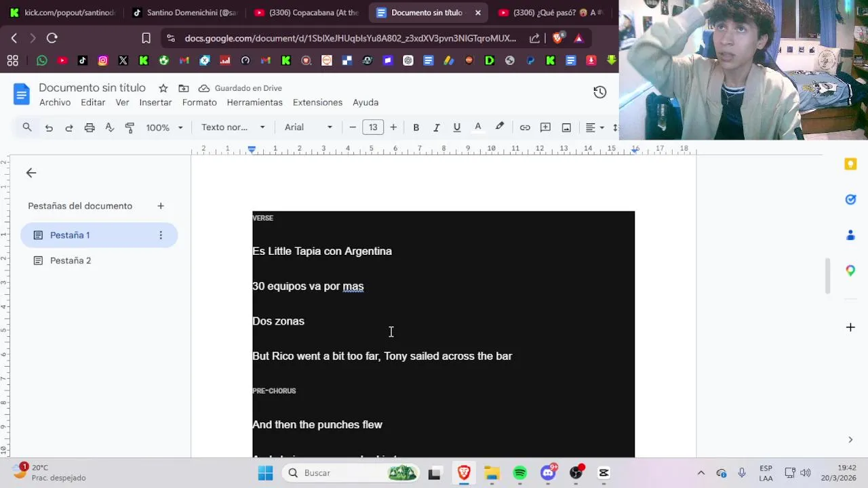The height and width of the screenshot is (488, 868).
Task: Reload the page in the browser
Action: [x=52, y=38]
